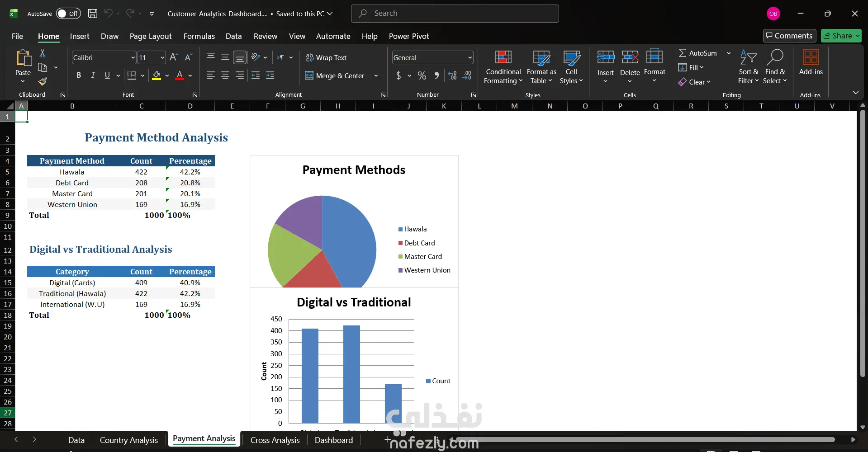Click the Percent Style icon
Image resolution: width=868 pixels, height=452 pixels.
coord(422,76)
